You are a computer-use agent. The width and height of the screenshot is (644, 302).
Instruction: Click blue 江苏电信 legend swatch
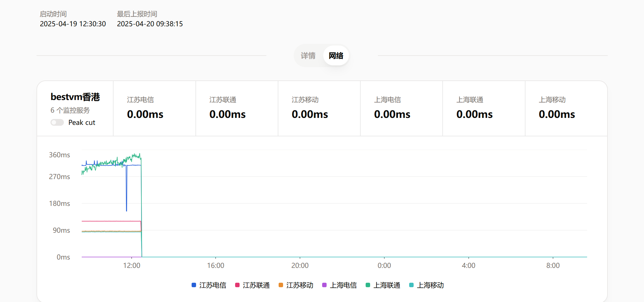click(194, 285)
